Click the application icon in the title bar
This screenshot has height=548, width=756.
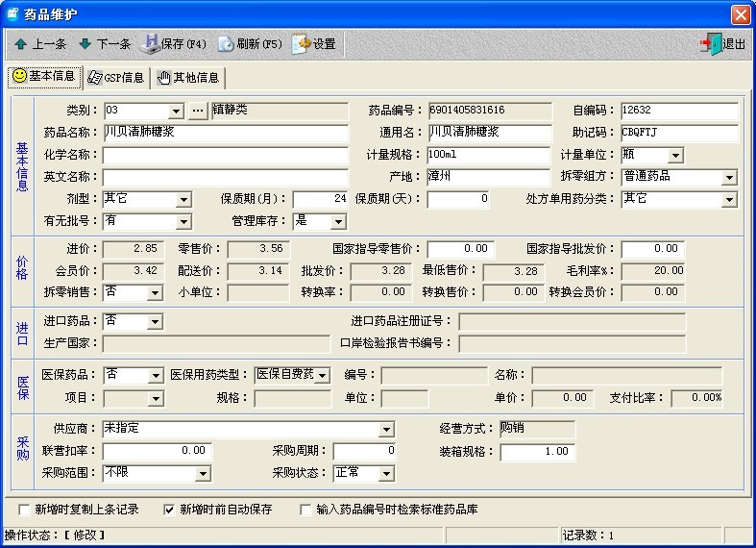click(13, 13)
